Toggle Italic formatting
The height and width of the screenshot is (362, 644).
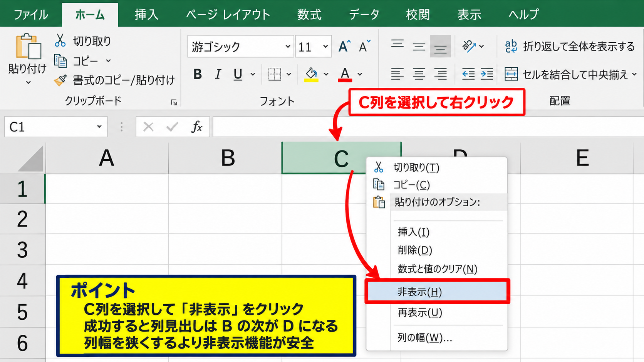click(218, 74)
